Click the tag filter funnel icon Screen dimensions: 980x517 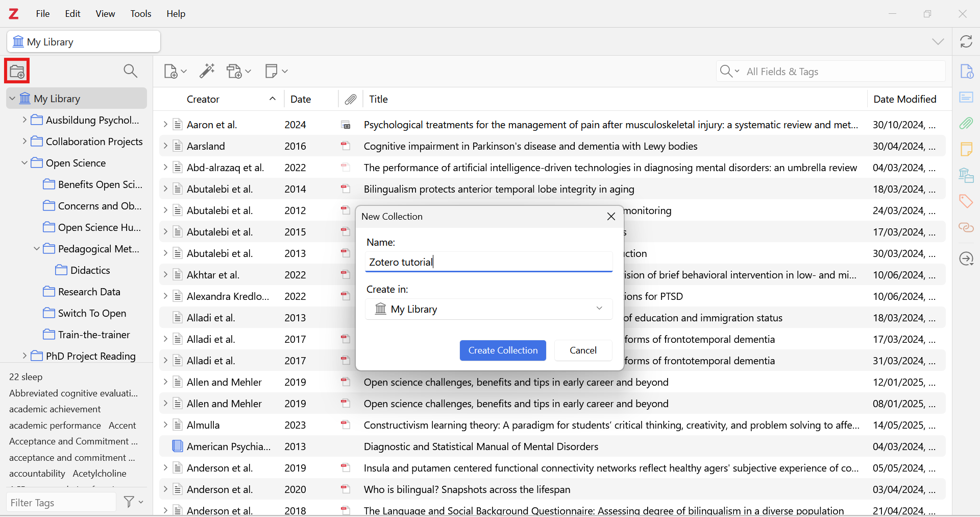click(x=129, y=502)
